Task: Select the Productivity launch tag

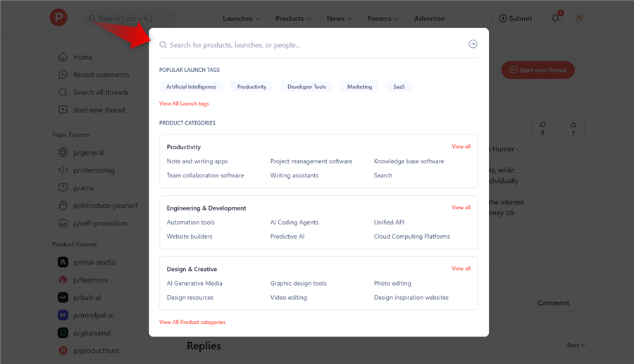Action: [251, 87]
